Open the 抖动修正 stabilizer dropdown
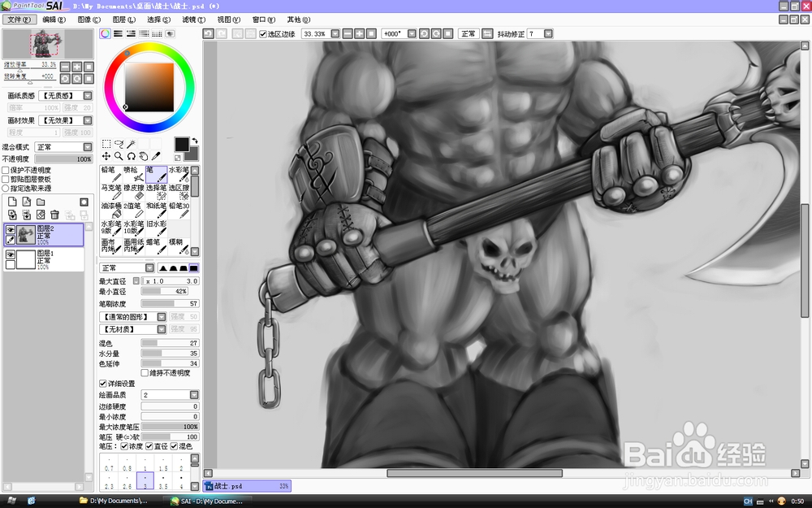This screenshot has width=812, height=508. click(548, 33)
